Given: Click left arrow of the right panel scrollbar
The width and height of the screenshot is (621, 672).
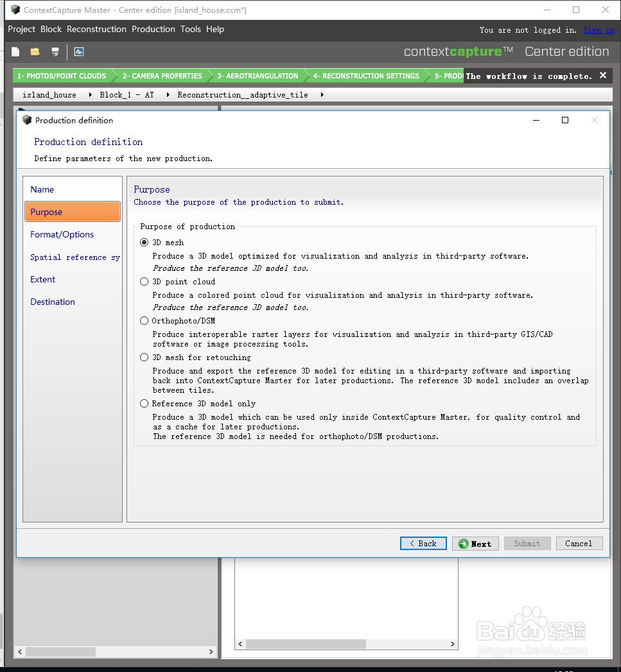Looking at the screenshot, I should tap(241, 644).
